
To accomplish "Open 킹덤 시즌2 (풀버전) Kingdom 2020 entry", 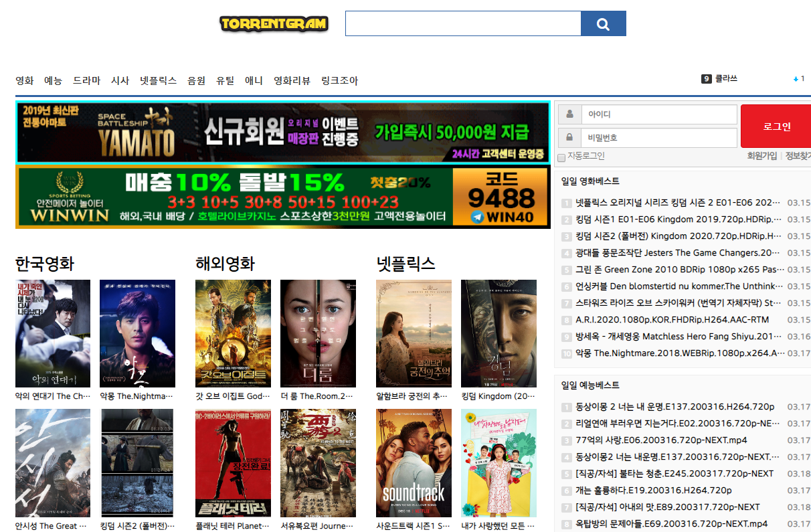I will [x=679, y=236].
